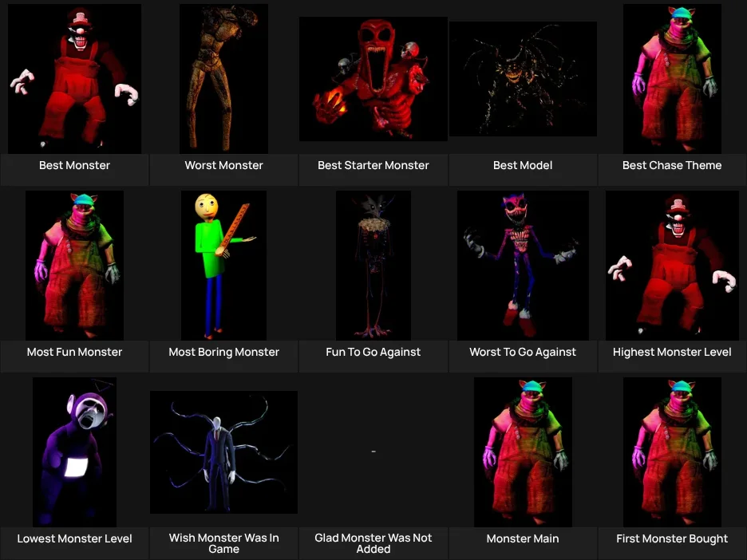Viewport: 747px width, 560px height.
Task: Open the Highest Monster Level image
Action: (672, 265)
